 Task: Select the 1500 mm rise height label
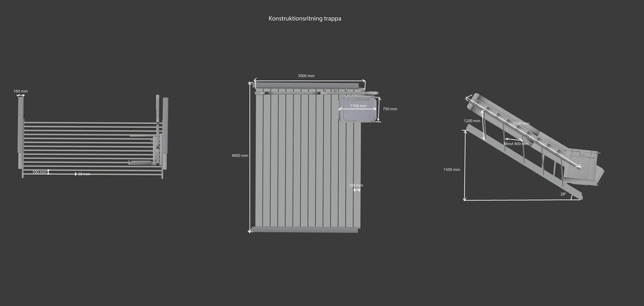[x=452, y=169]
